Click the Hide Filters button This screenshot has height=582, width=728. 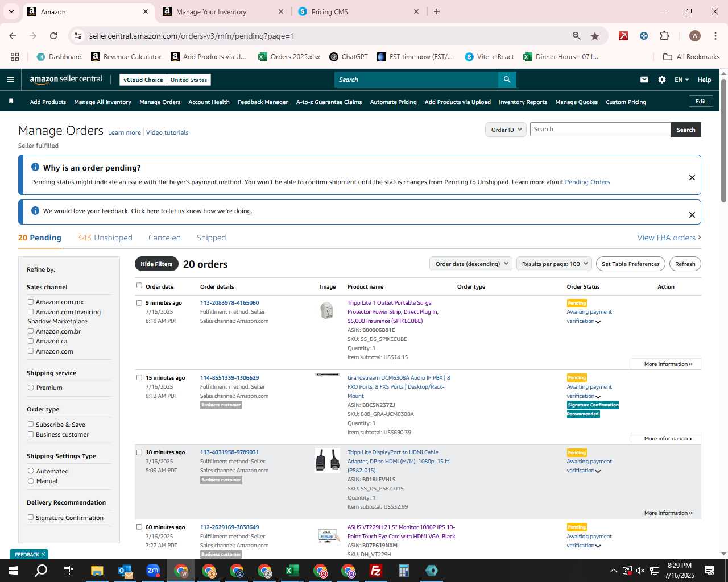(156, 264)
